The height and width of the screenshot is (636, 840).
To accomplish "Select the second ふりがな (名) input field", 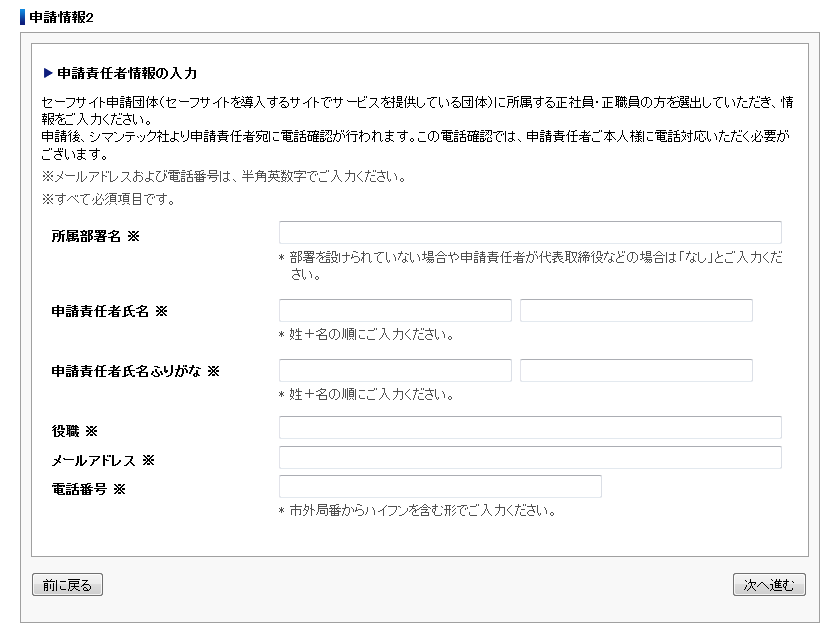I will click(x=636, y=370).
